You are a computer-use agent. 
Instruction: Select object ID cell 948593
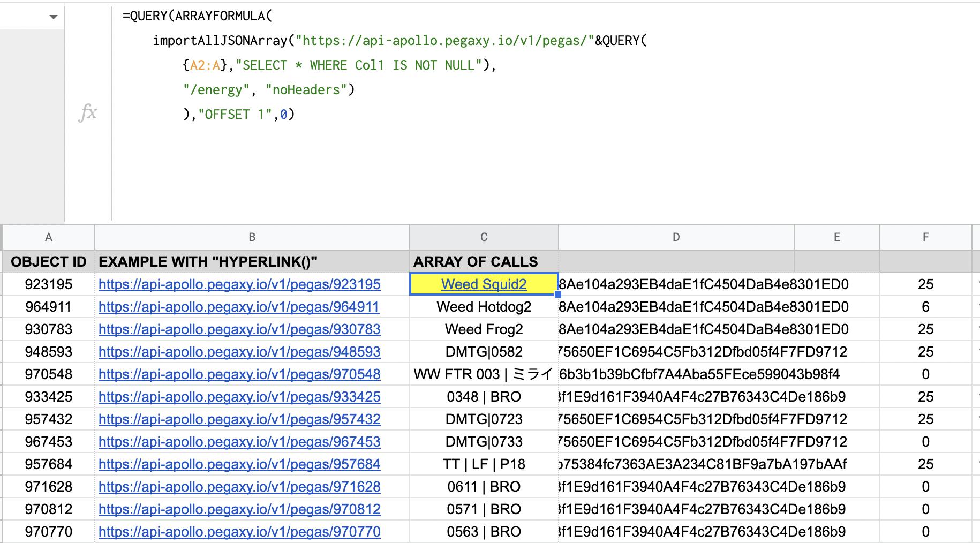click(x=49, y=352)
